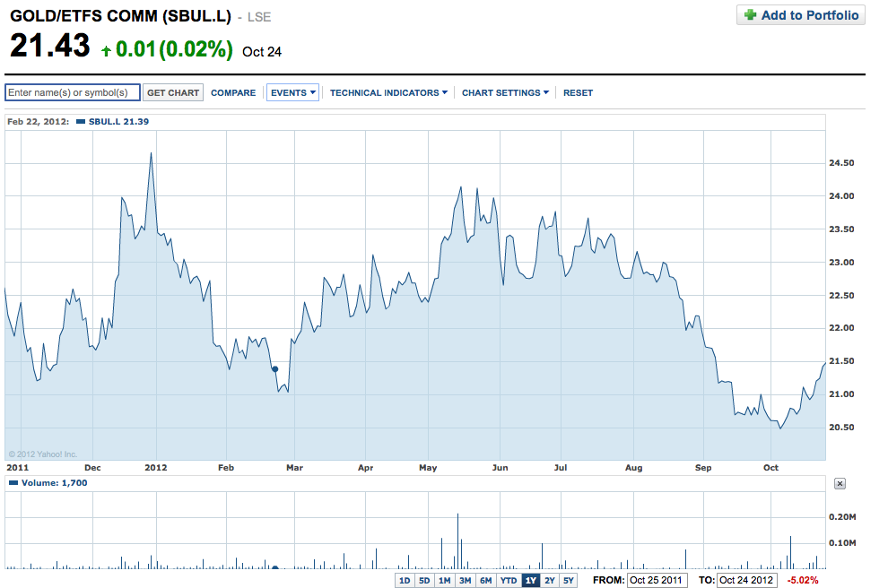Choose the YTD range
888x588 pixels.
pos(509,581)
